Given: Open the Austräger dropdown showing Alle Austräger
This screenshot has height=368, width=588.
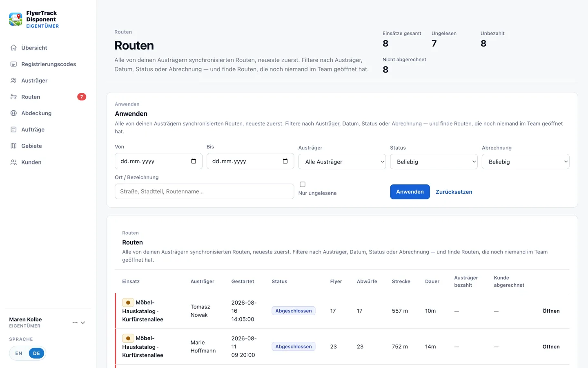Looking at the screenshot, I should 342,162.
